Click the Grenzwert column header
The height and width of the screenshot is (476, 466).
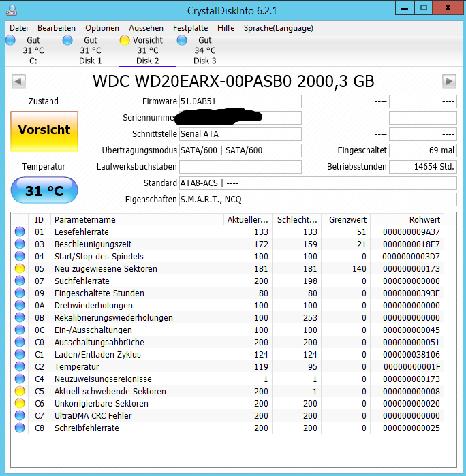pyautogui.click(x=345, y=219)
